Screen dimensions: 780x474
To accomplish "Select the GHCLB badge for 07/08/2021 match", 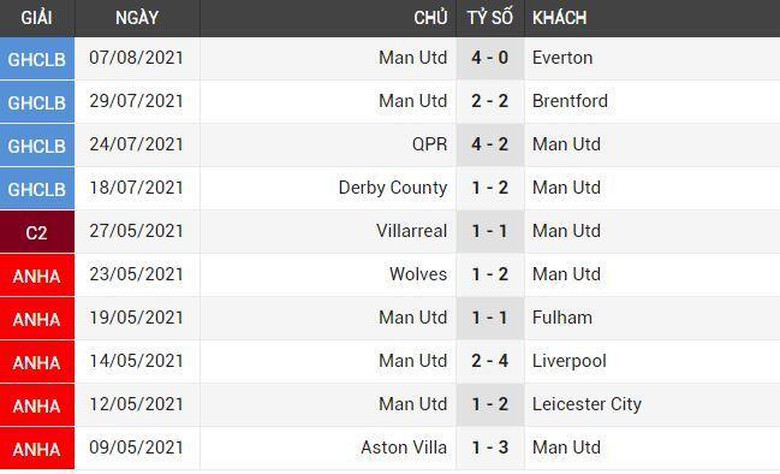I will point(37,59).
